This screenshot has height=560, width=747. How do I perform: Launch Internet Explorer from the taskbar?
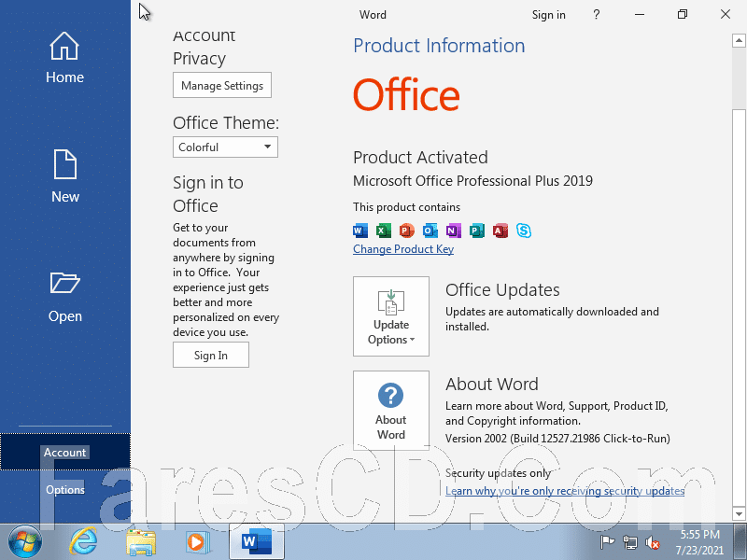tap(84, 542)
